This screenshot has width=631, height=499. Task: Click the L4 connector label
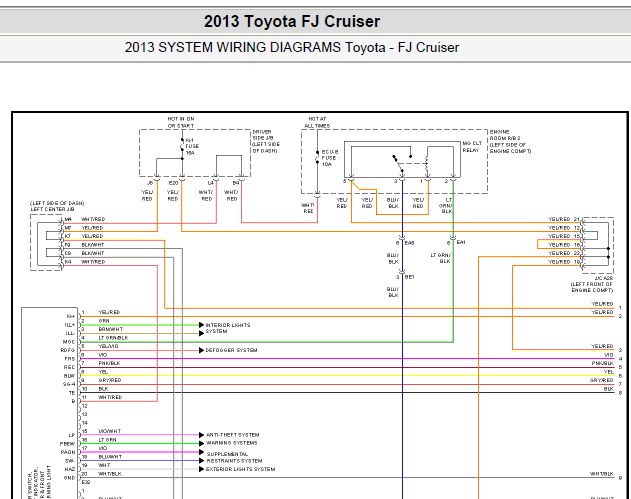210,183
